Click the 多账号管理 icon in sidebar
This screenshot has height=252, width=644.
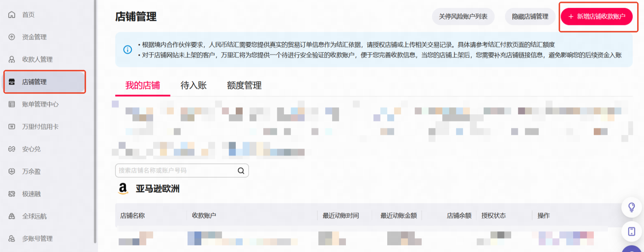[12, 239]
